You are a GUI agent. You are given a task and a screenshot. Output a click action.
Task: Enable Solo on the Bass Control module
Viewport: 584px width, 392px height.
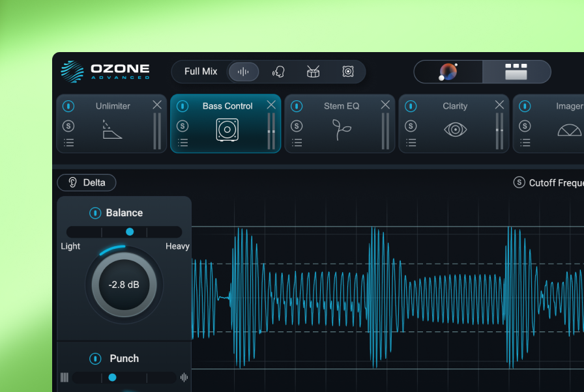pyautogui.click(x=182, y=126)
